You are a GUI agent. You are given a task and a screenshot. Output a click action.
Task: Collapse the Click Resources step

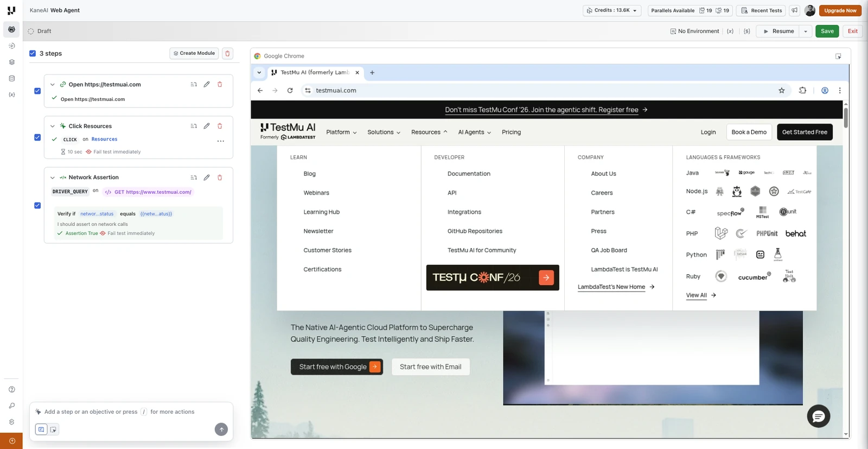point(53,127)
